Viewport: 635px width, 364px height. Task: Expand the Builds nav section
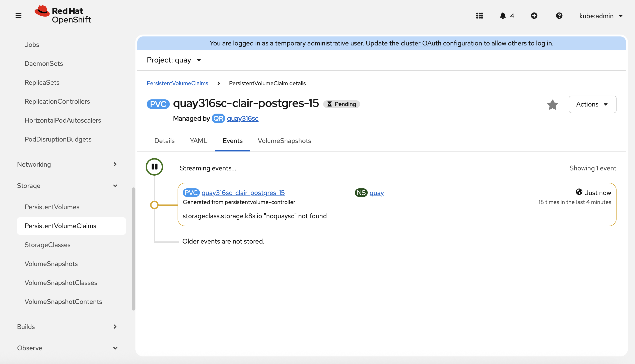coord(67,327)
